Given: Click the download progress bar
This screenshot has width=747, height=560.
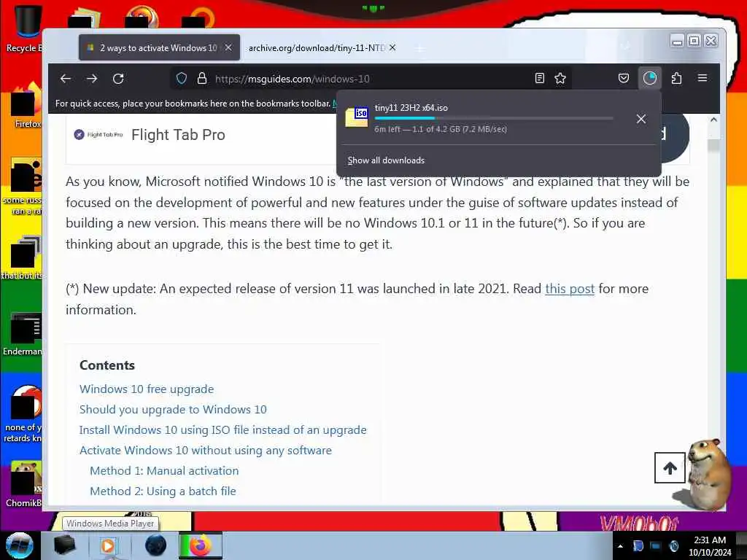Looking at the screenshot, I should coord(494,118).
